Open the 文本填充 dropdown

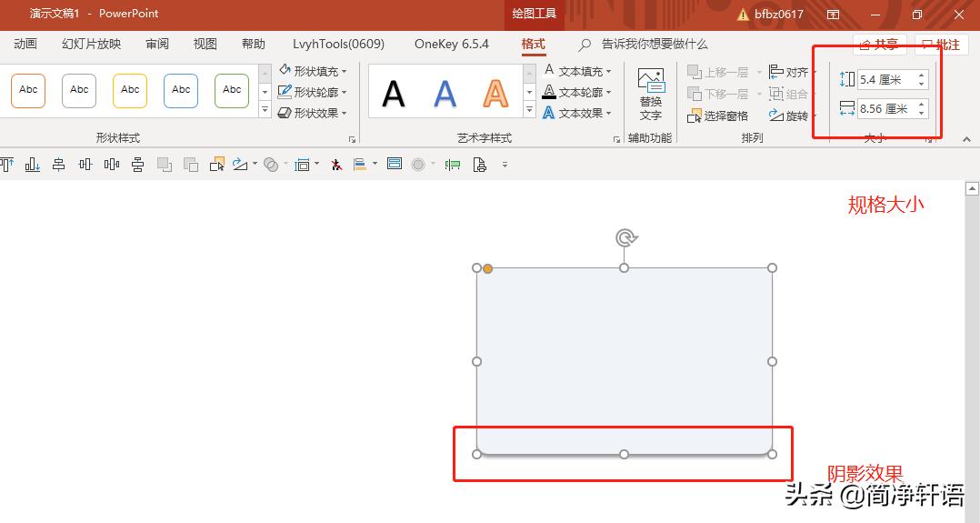[x=577, y=71]
